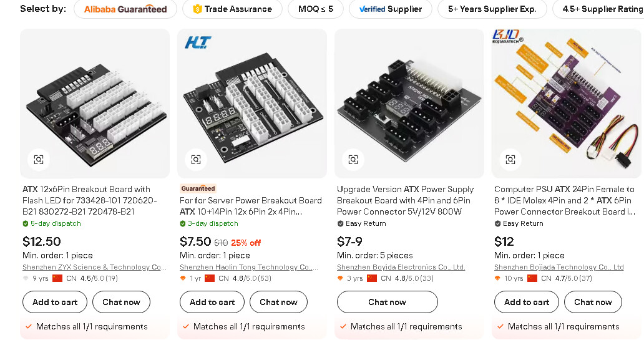Click image search icon on ZYX breakout board
Viewport: 644px width, 340px height.
[x=39, y=160]
